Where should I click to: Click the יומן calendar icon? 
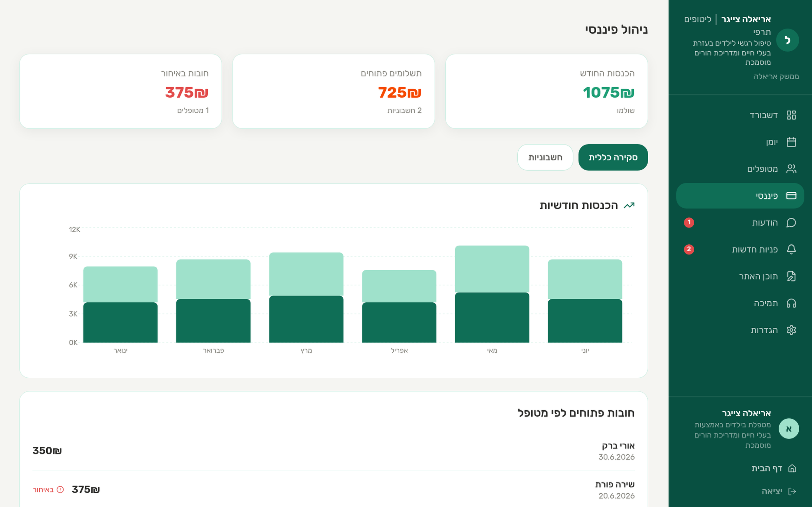(x=791, y=142)
